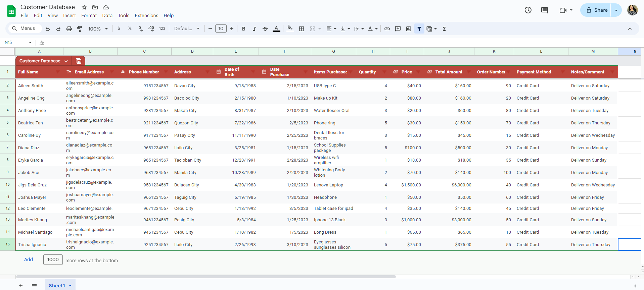The image size is (644, 290).
Task: Format as percent icon
Action: [x=130, y=29]
